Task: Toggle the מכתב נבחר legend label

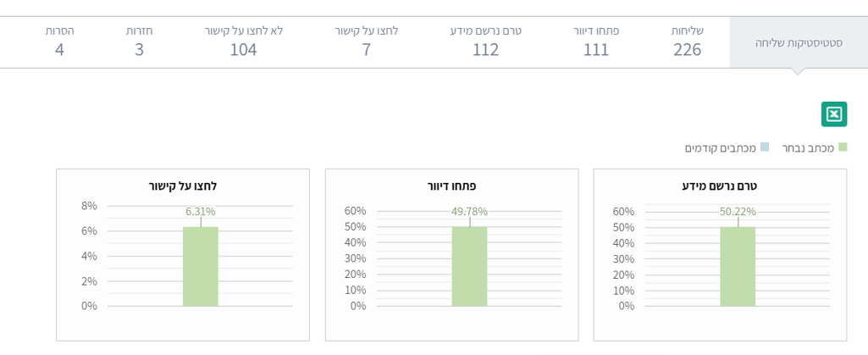Action: (808, 148)
